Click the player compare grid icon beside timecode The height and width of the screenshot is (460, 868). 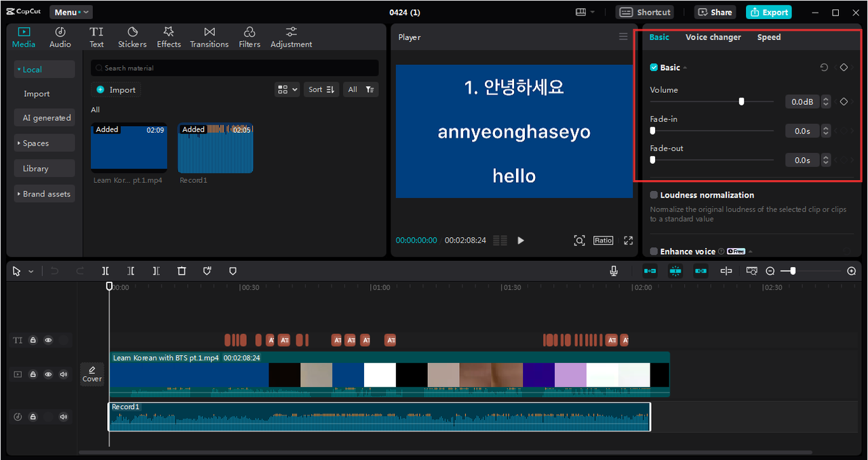[500, 241]
